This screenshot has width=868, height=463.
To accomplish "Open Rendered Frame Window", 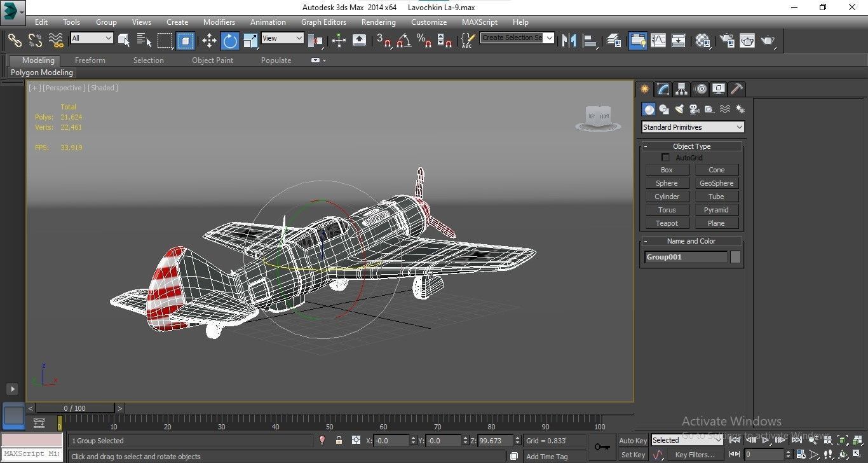I will click(x=747, y=41).
